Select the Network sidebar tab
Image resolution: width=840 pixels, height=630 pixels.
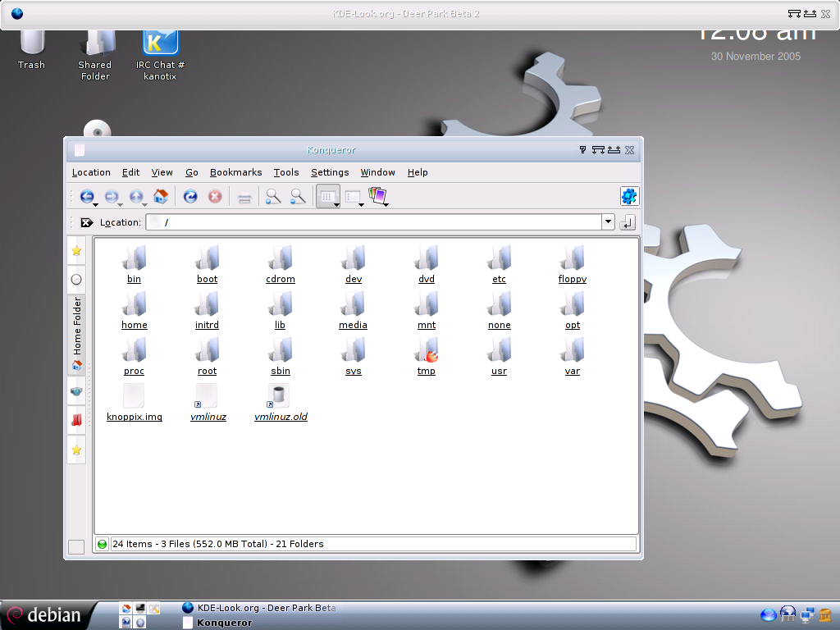(x=76, y=391)
